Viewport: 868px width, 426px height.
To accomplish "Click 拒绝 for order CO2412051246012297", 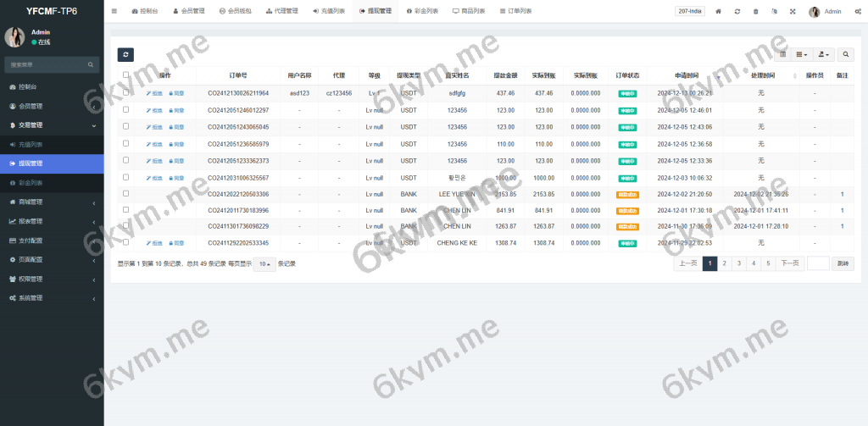I will pyautogui.click(x=154, y=111).
